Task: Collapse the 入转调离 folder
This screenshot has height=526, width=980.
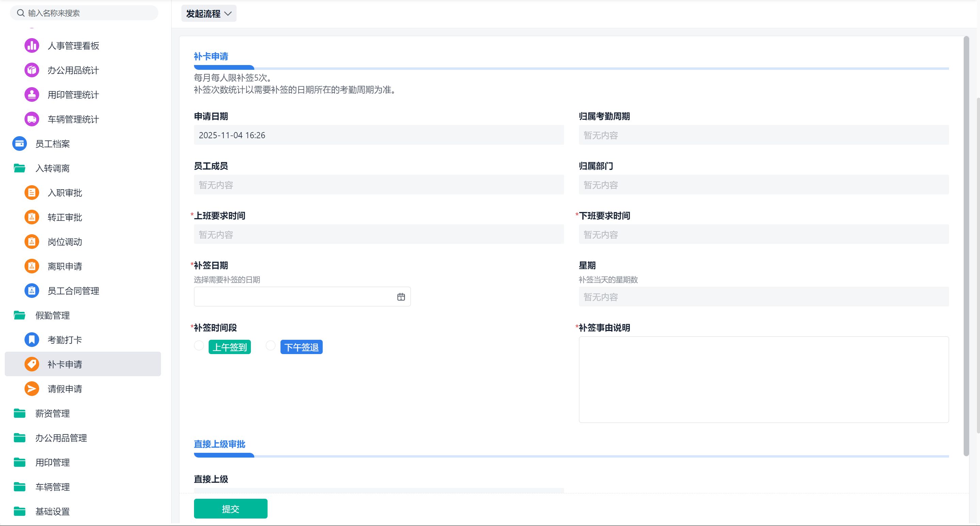Action: coord(52,168)
